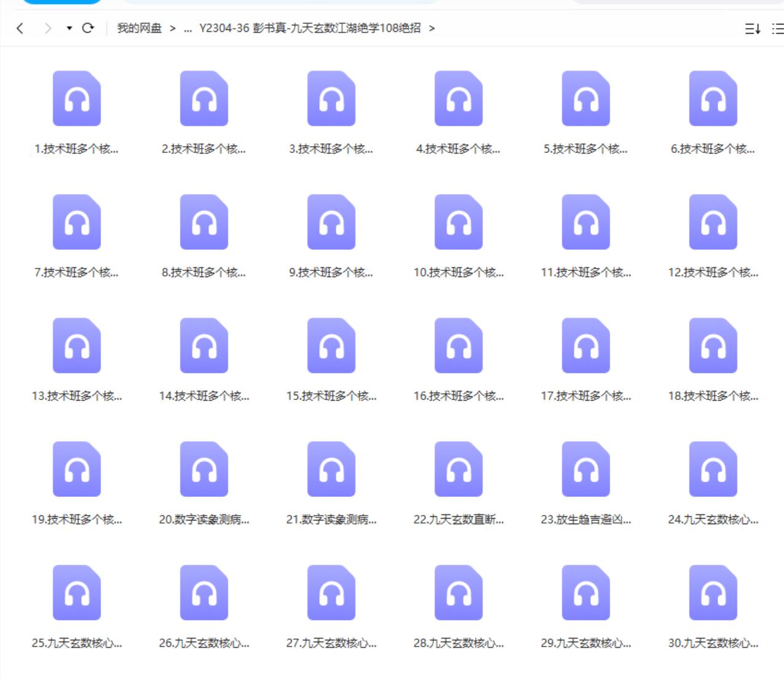Open audio file 20.数字读象测病

(x=204, y=469)
